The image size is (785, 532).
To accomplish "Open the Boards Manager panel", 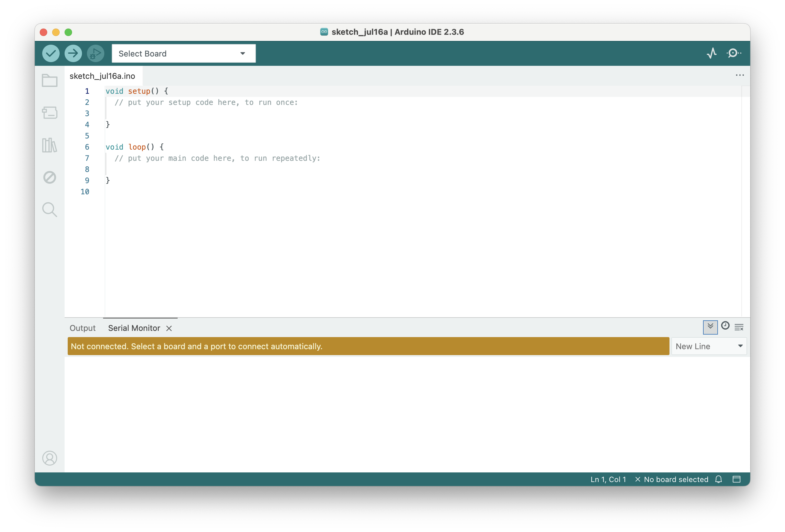I will [x=50, y=113].
